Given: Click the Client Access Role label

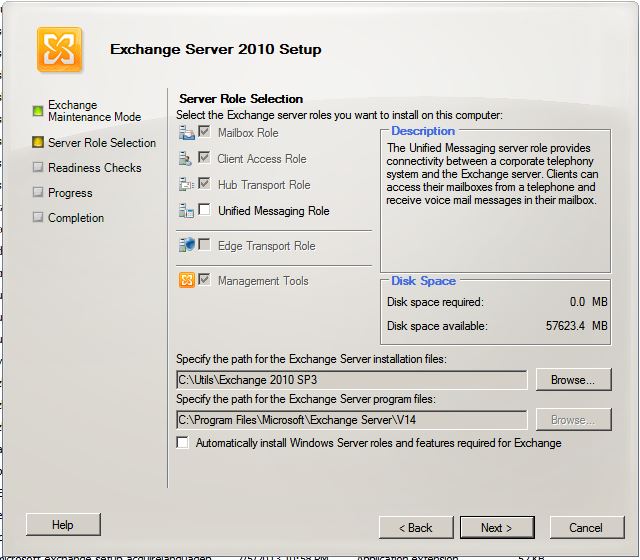Looking at the screenshot, I should click(x=262, y=159).
